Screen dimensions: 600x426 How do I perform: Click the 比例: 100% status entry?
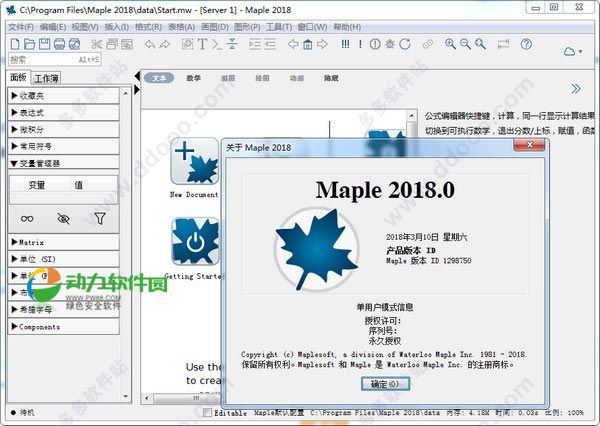(x=564, y=413)
